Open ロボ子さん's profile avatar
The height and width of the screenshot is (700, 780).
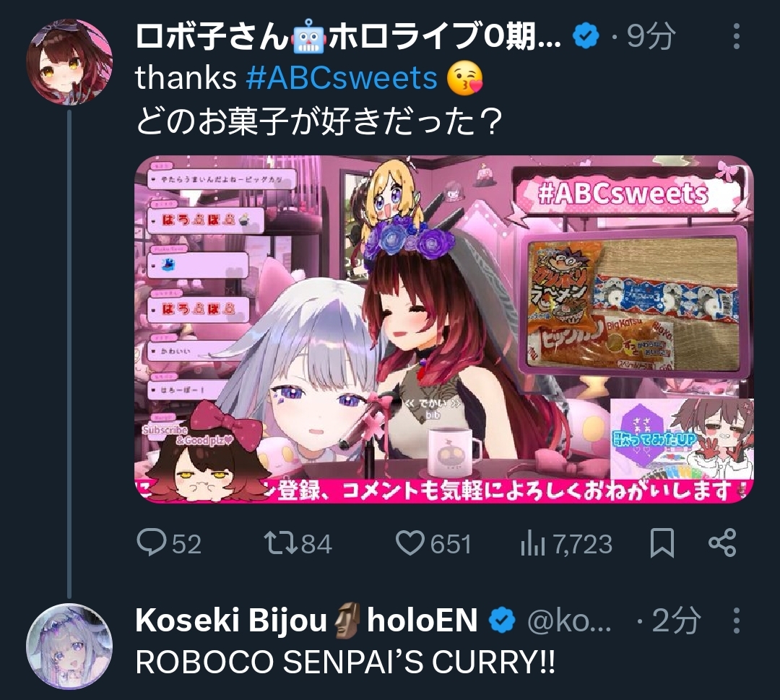[69, 62]
